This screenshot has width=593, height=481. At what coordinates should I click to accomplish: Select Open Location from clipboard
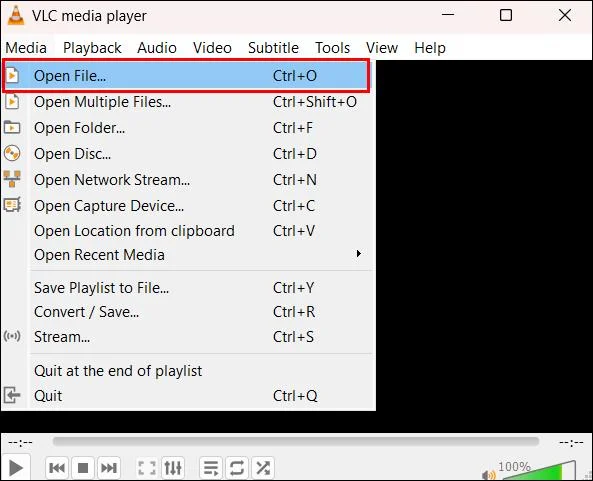[188, 231]
